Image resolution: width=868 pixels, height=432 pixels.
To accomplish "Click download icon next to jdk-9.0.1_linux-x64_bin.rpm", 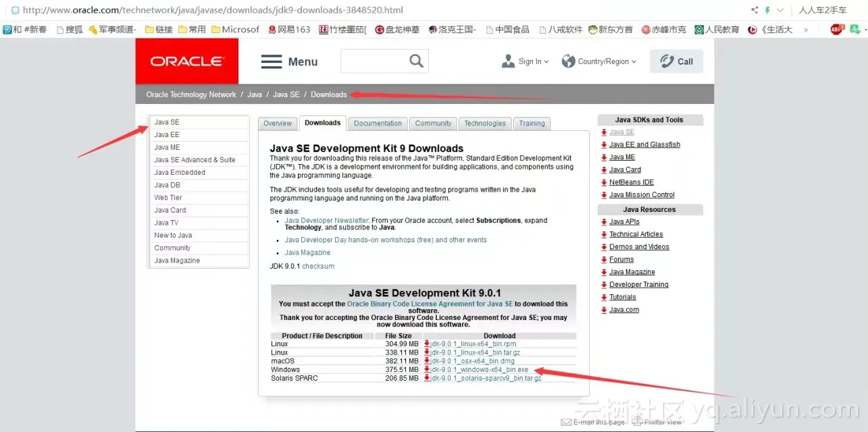I will pyautogui.click(x=426, y=344).
